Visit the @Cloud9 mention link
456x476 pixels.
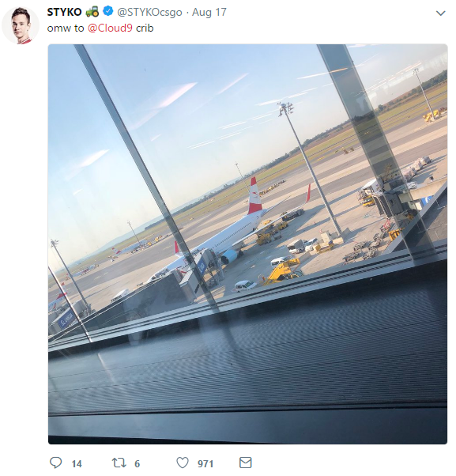110,28
